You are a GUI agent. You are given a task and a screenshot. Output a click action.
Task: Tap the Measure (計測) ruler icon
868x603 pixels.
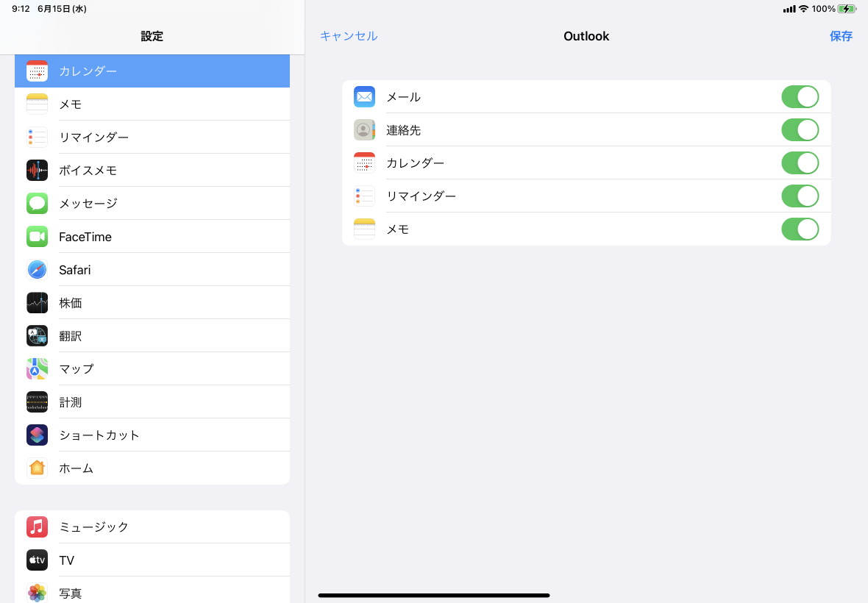pyautogui.click(x=37, y=402)
